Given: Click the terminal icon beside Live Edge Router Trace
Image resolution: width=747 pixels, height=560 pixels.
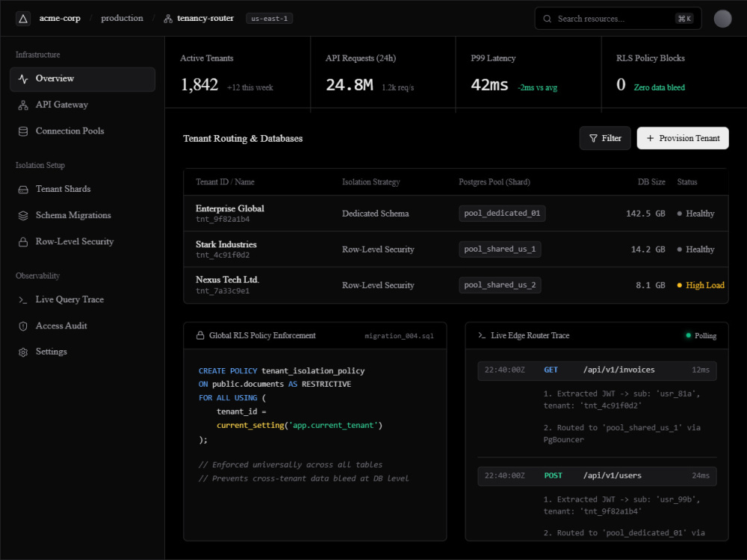Looking at the screenshot, I should pyautogui.click(x=482, y=336).
